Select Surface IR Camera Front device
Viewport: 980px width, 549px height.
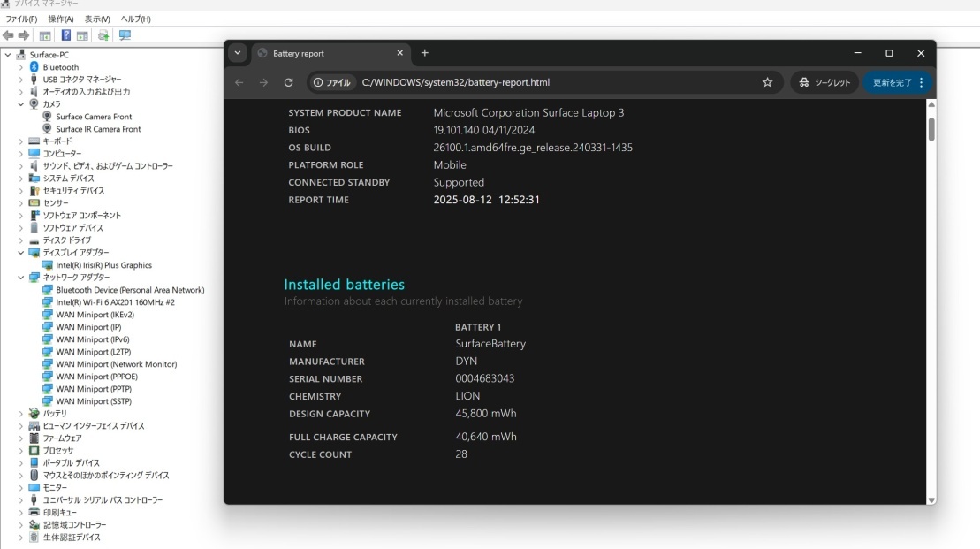[x=98, y=129]
